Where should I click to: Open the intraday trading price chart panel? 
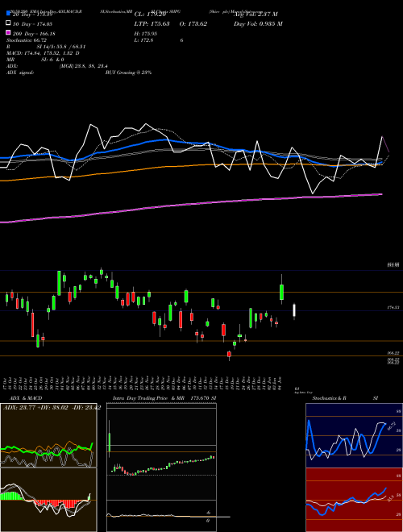(x=161, y=468)
